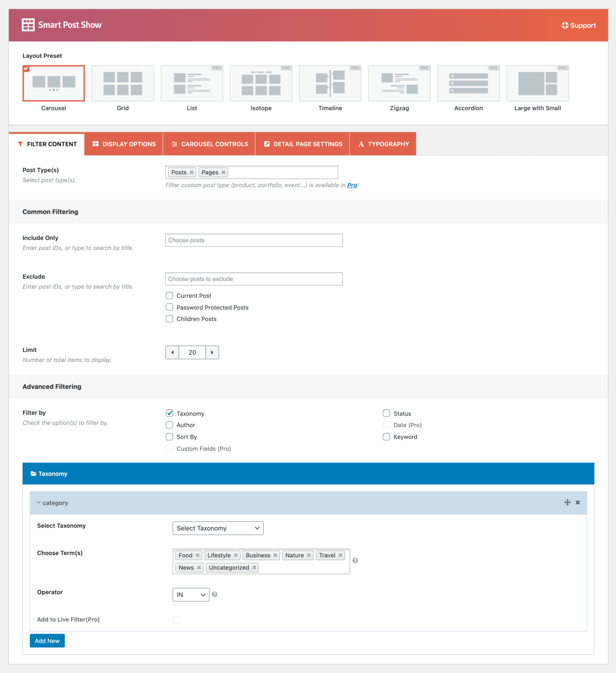Check Password Protected Posts exclusion

click(169, 307)
